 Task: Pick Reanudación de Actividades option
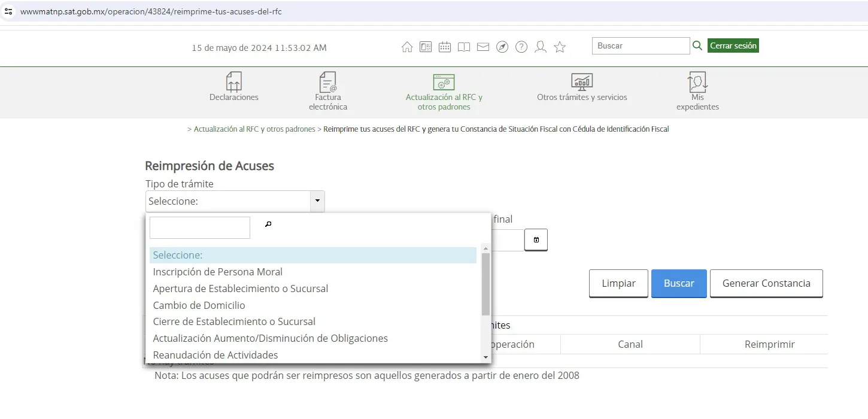point(216,355)
